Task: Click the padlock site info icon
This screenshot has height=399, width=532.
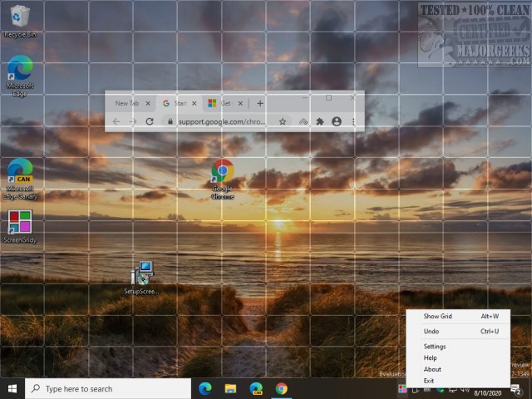Action: point(170,121)
